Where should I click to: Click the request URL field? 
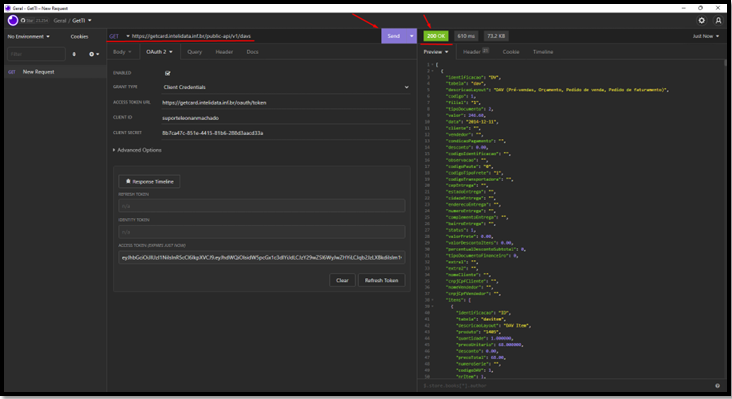point(254,36)
